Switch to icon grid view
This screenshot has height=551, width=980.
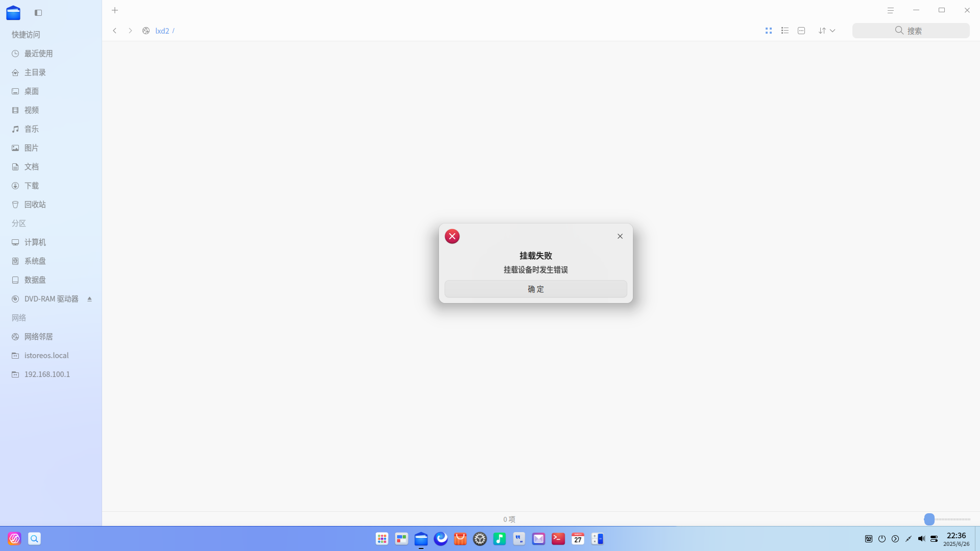click(769, 31)
